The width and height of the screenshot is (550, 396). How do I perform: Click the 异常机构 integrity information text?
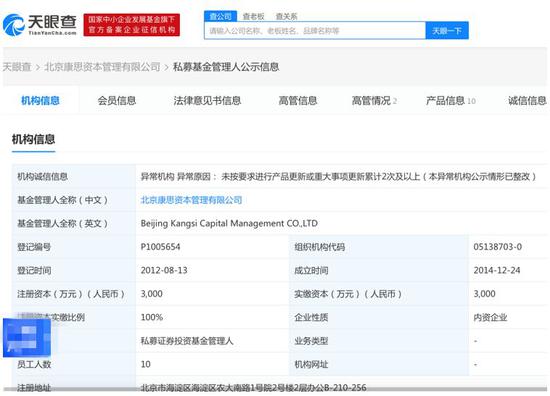338,176
